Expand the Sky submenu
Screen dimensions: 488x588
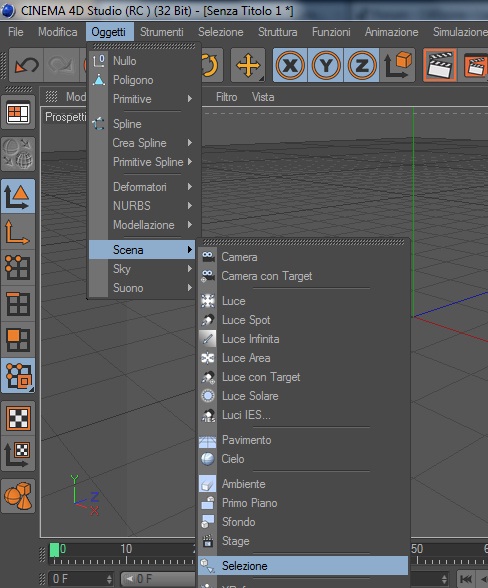point(142,269)
